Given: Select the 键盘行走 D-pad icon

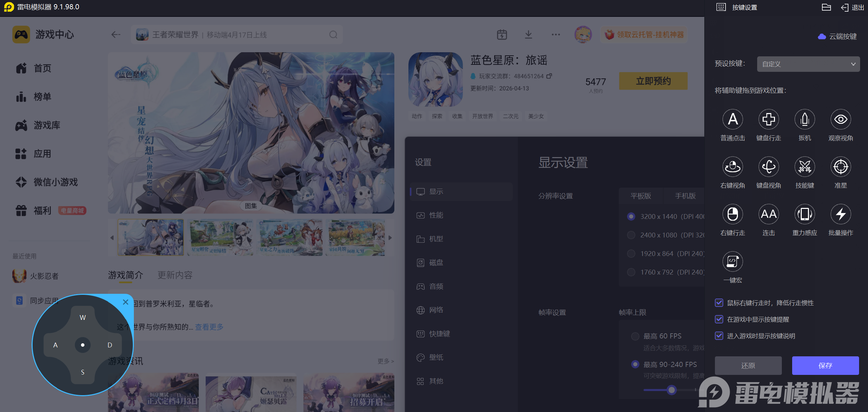Looking at the screenshot, I should point(768,120).
